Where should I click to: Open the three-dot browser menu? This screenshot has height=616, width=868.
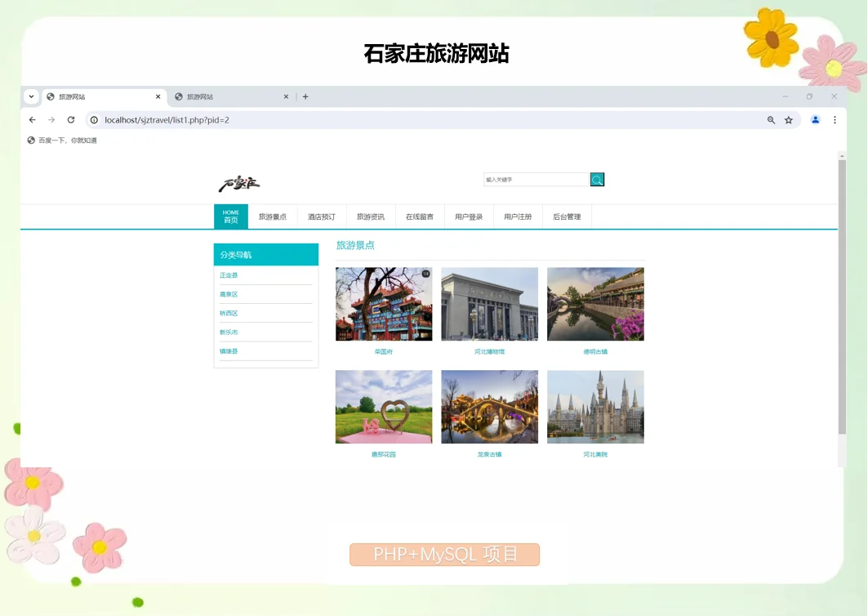(834, 119)
